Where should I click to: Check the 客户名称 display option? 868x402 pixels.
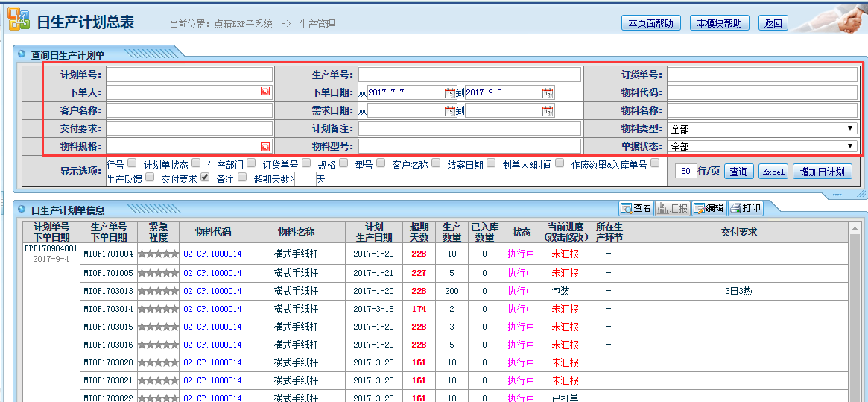pos(436,163)
